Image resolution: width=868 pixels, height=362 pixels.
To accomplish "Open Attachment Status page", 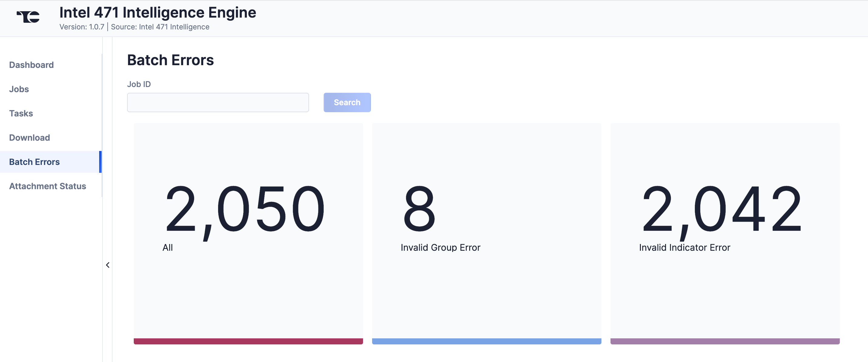I will coord(48,186).
